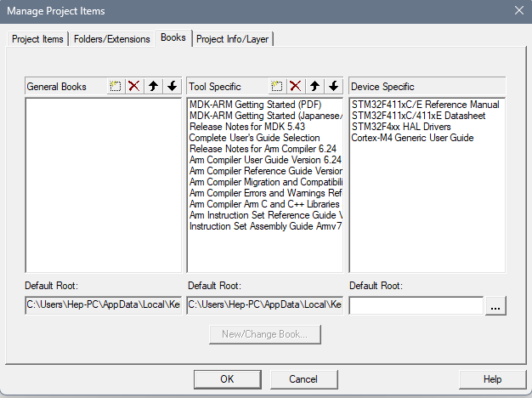Add a new Tool Specific book

click(277, 86)
